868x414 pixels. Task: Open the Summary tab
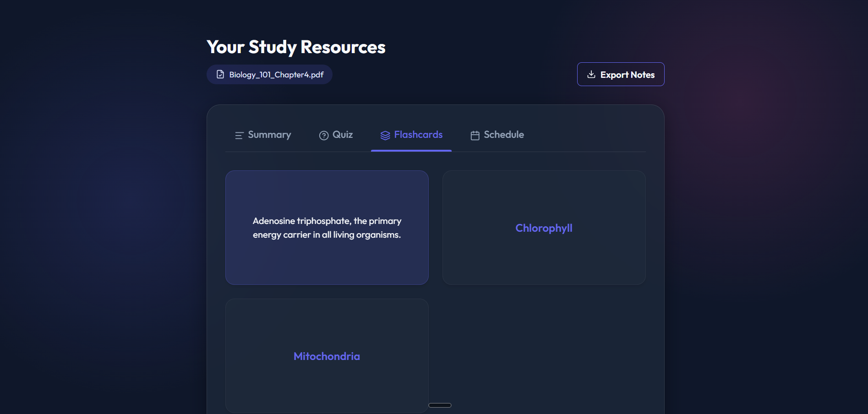point(263,135)
